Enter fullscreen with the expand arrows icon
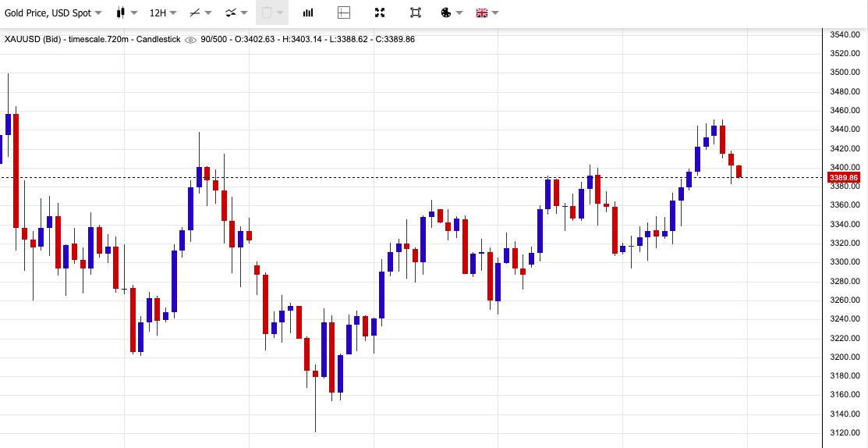This screenshot has width=868, height=448. [x=380, y=12]
